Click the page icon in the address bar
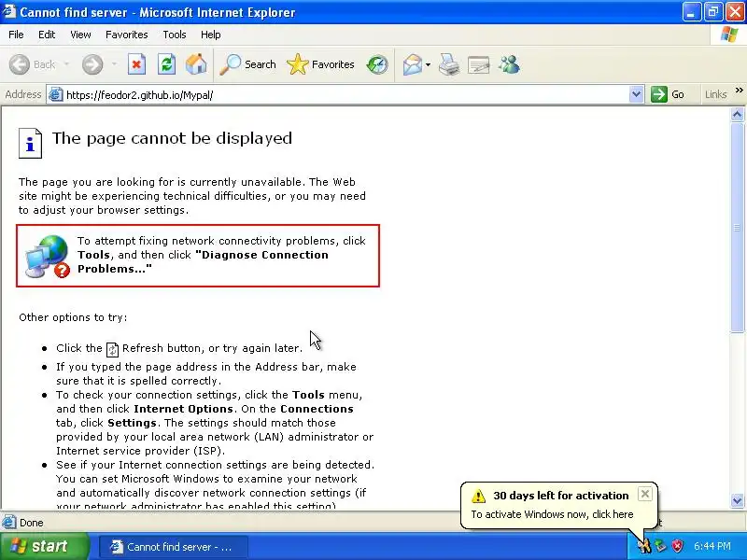The width and height of the screenshot is (747, 560). (56, 95)
